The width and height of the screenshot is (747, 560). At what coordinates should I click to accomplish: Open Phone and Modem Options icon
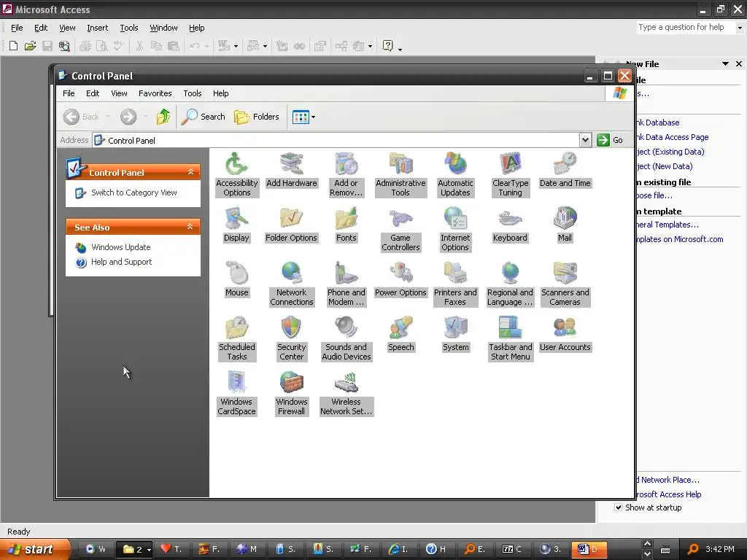(x=346, y=284)
